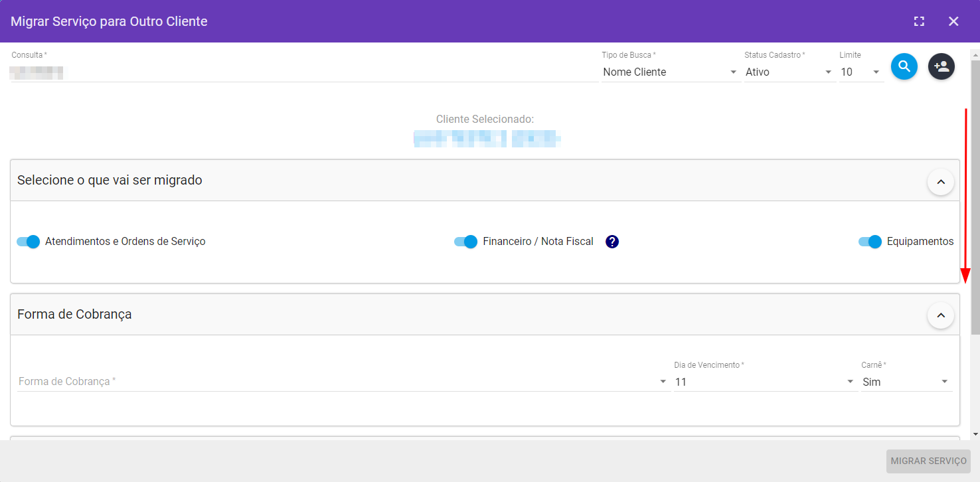Viewport: 980px width, 482px height.
Task: Click the scrollbar down arrow
Action: pos(975,434)
